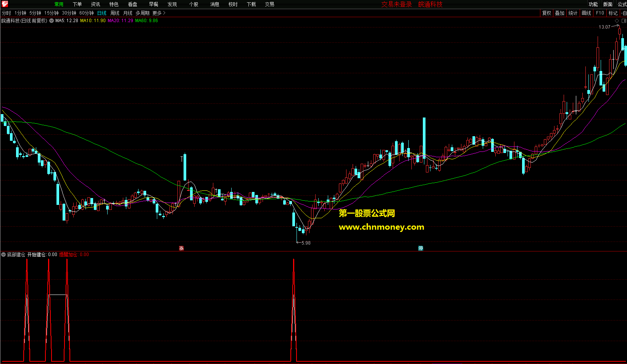Click the 交易未登录 login link
Viewport: 627px width, 364px height.
click(397, 4)
